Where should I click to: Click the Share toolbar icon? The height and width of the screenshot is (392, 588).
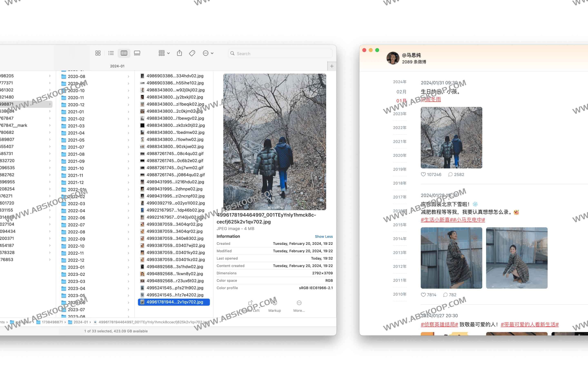[179, 53]
